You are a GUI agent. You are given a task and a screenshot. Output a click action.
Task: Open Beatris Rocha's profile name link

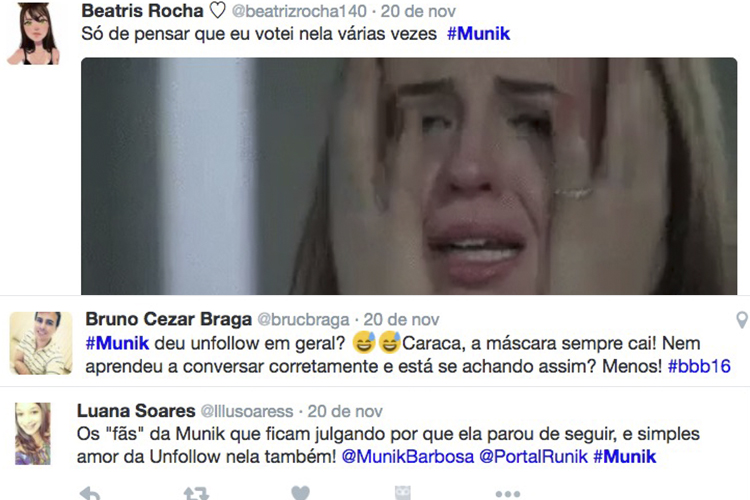(x=143, y=11)
